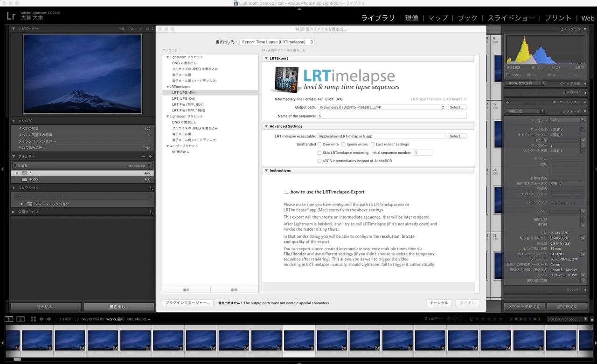
Task: Click plus icon in Collections panel header
Action: click(151, 188)
